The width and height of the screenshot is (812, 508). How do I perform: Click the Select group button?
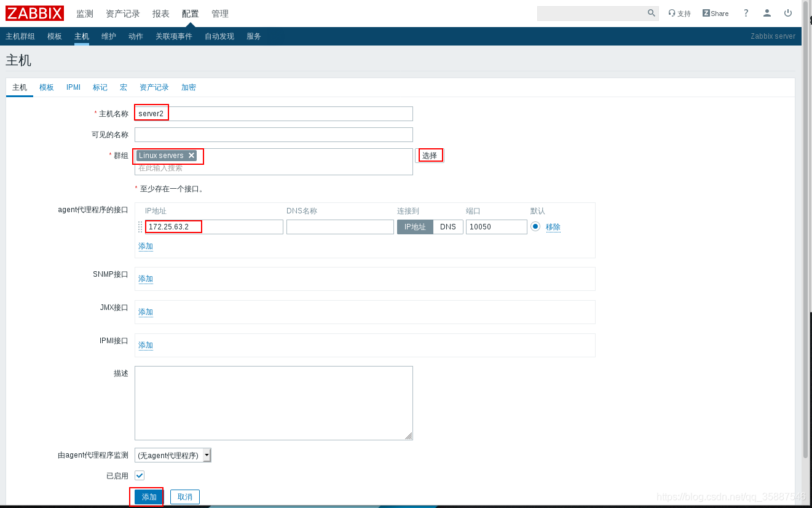(x=430, y=156)
